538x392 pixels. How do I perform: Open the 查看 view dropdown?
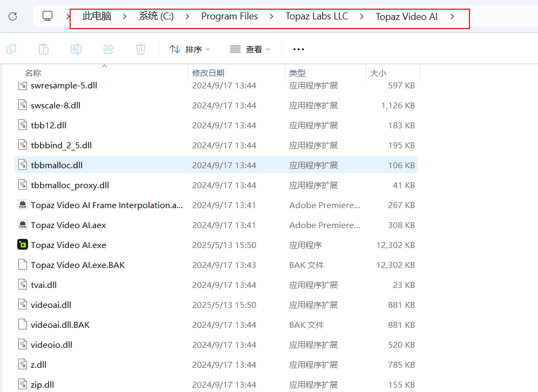click(x=250, y=50)
